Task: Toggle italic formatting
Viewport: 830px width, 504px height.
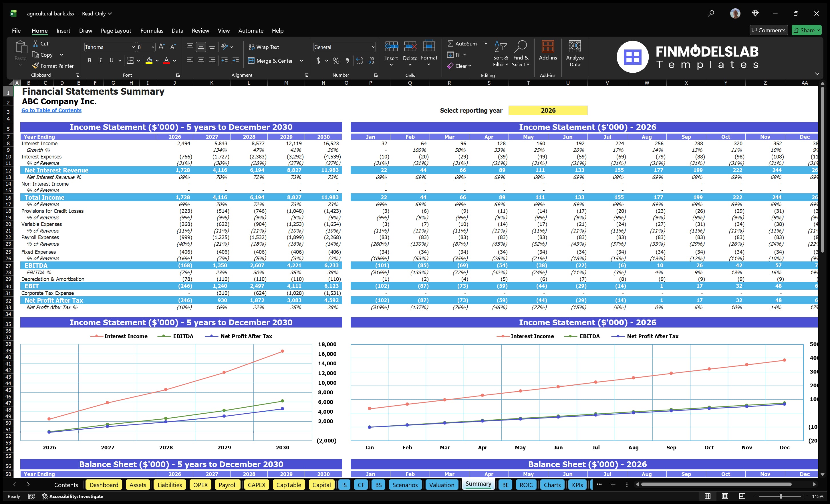Action: (100, 60)
